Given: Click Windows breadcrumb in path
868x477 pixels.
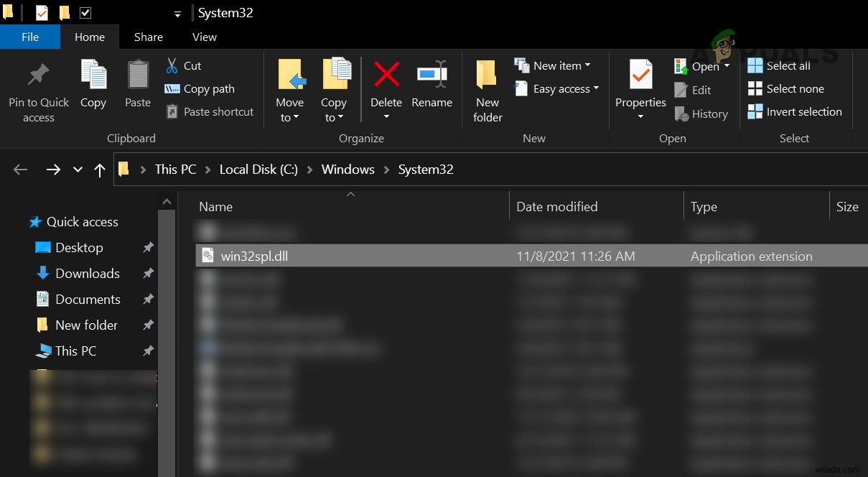Looking at the screenshot, I should [x=348, y=170].
